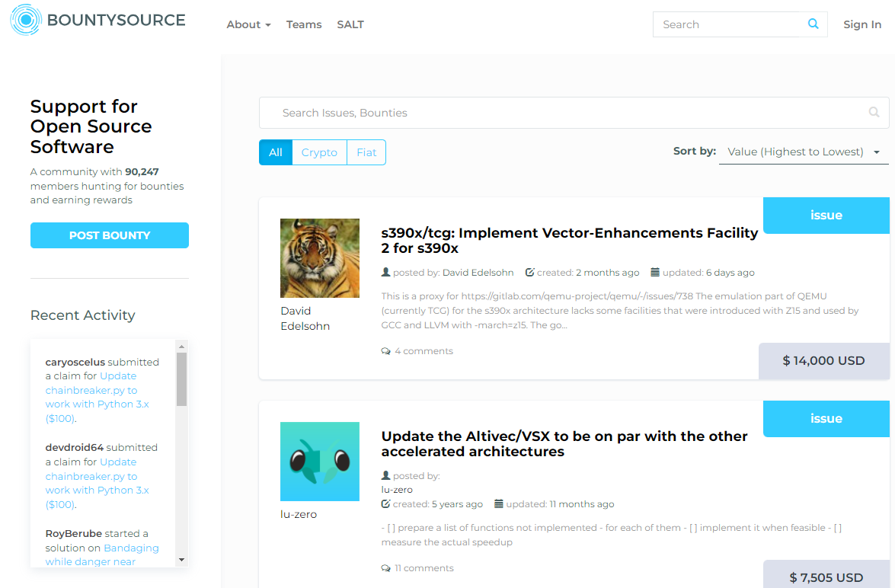Click the POST BOUNTY button

point(109,235)
